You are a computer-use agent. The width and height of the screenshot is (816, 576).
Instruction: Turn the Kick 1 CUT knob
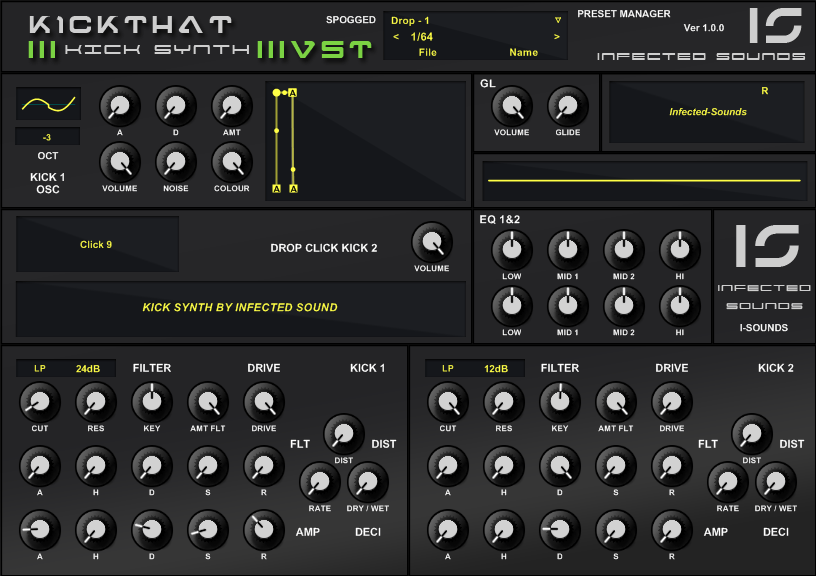[x=40, y=402]
